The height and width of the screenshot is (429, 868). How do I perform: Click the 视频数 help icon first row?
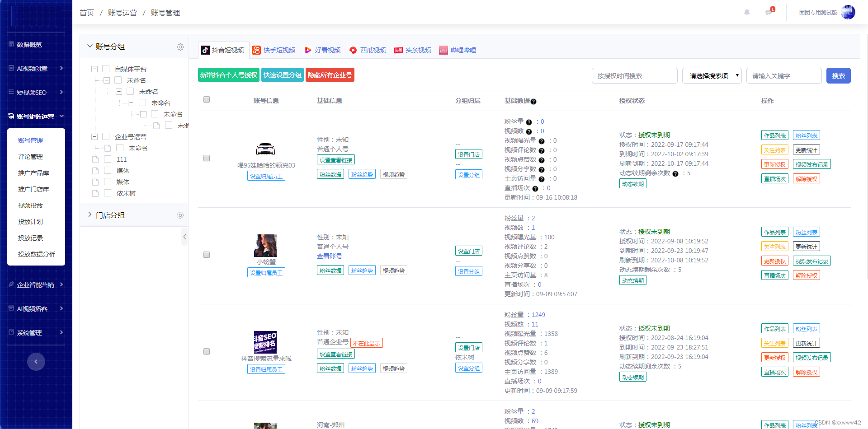coord(529,131)
